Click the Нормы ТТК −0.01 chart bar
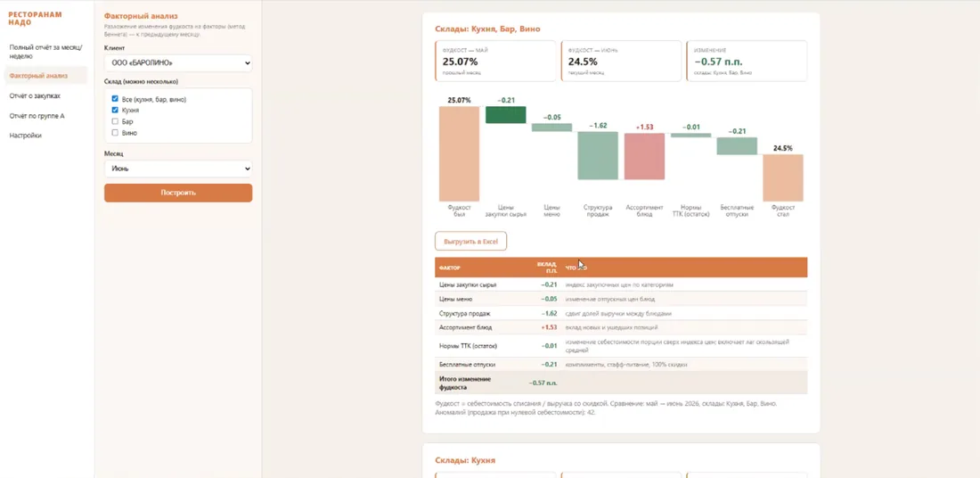The width and height of the screenshot is (980, 478). coord(690,136)
